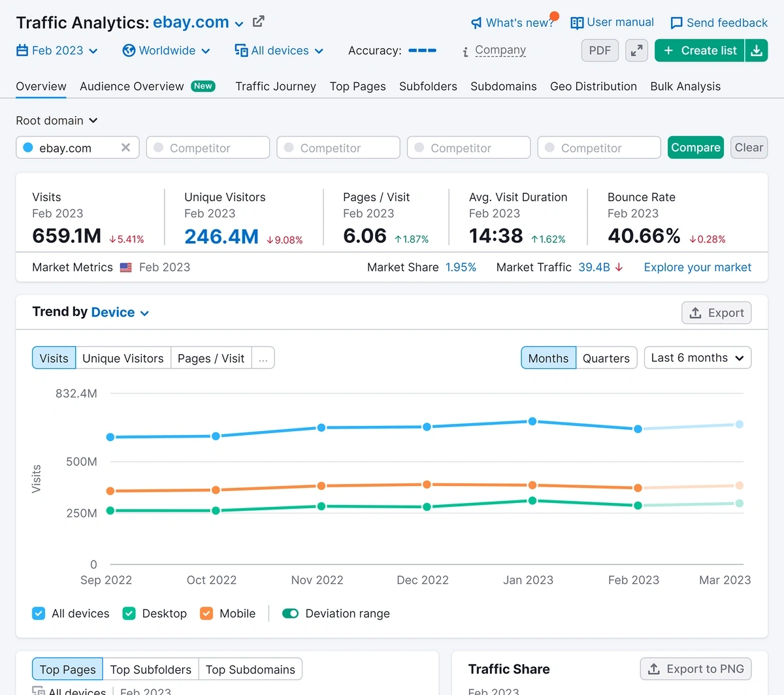784x695 pixels.
Task: Click the Worldwide globe icon
Action: (129, 50)
